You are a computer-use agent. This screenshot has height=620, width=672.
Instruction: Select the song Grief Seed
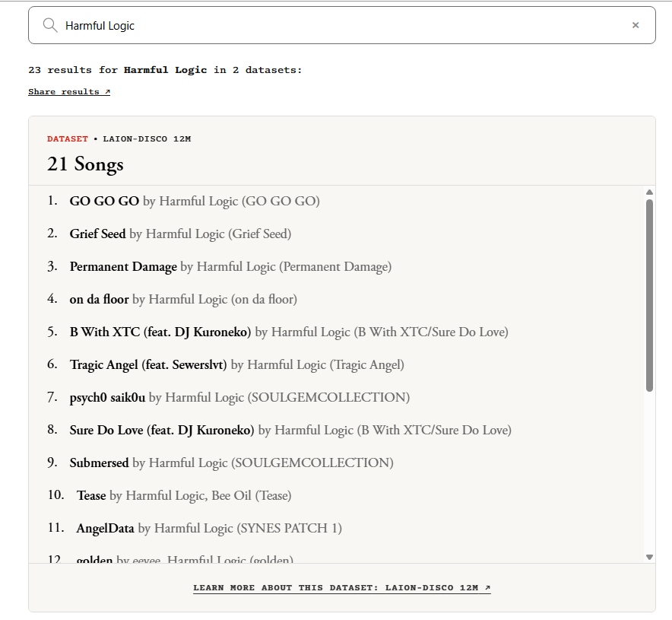(98, 234)
